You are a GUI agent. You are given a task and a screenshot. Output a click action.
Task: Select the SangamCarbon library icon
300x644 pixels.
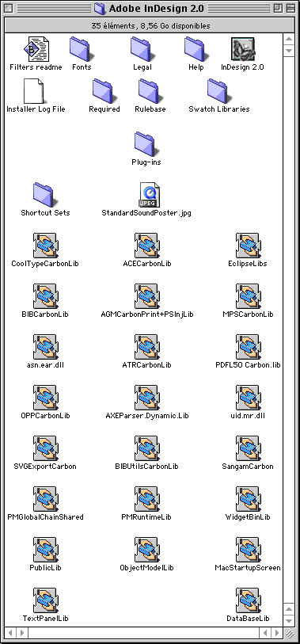tap(248, 448)
